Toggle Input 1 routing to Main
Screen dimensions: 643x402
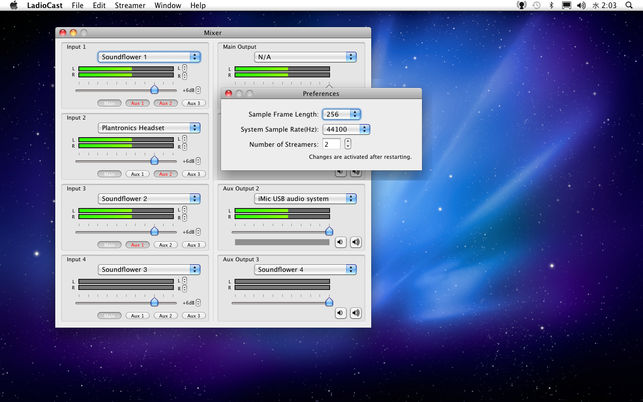pyautogui.click(x=109, y=103)
